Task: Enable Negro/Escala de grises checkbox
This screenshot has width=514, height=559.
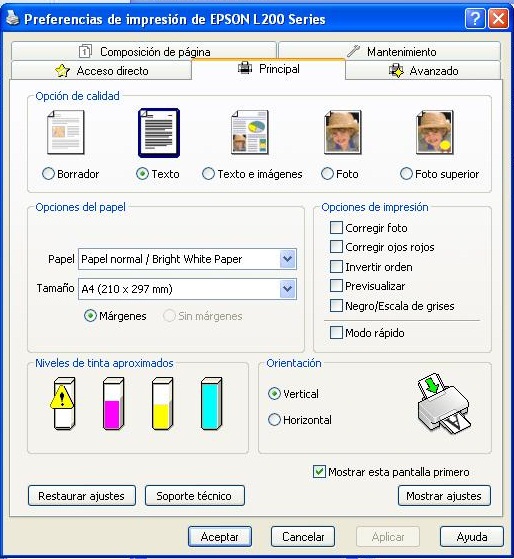Action: point(336,306)
